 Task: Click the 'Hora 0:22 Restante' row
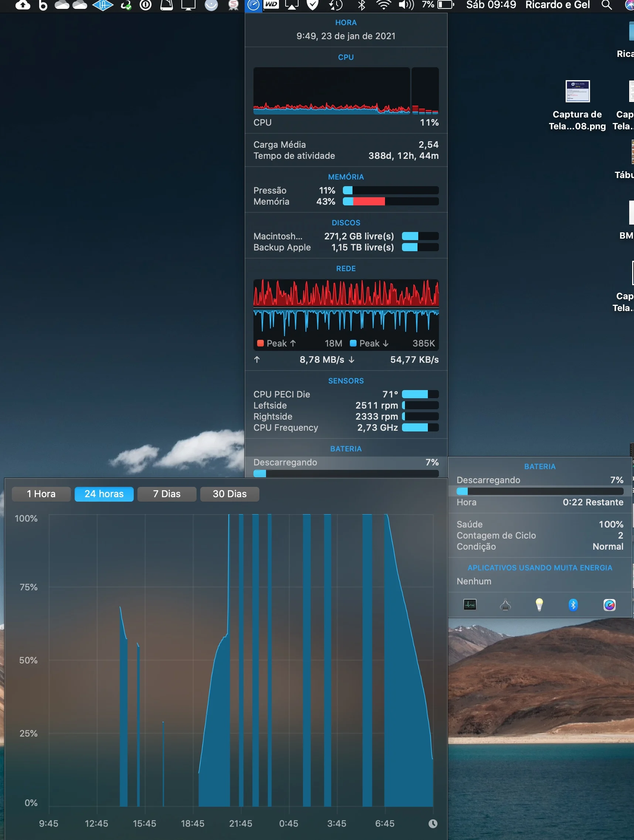[x=540, y=502]
